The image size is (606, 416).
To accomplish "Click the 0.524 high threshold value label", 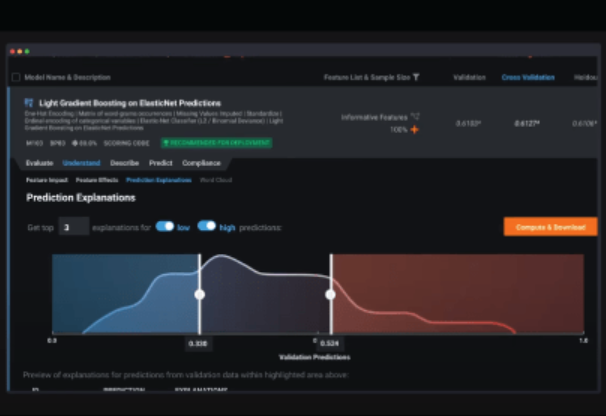I will pyautogui.click(x=329, y=343).
